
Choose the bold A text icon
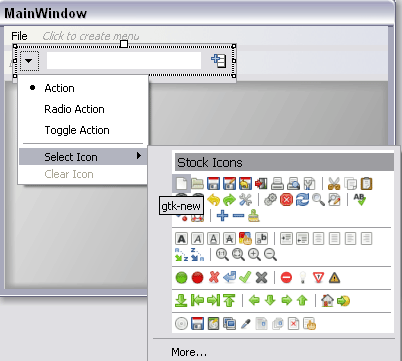click(x=181, y=239)
